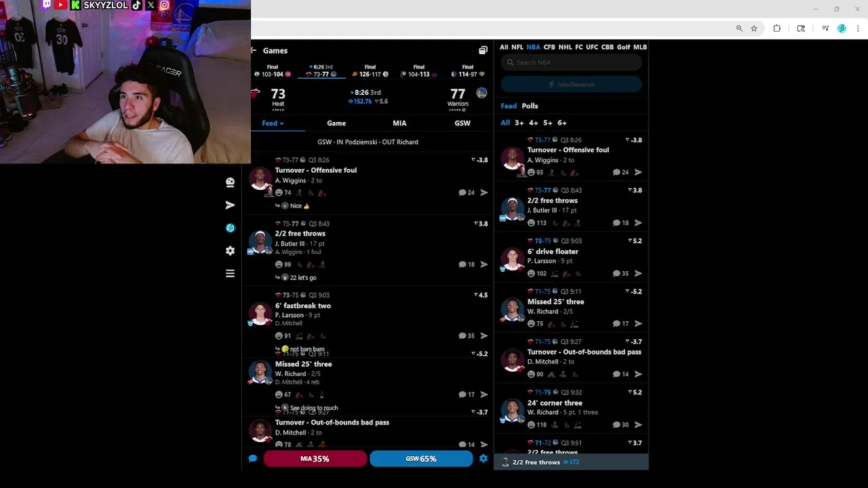
Task: Share the J. Butler III free throws play in main feed
Action: tap(484, 264)
